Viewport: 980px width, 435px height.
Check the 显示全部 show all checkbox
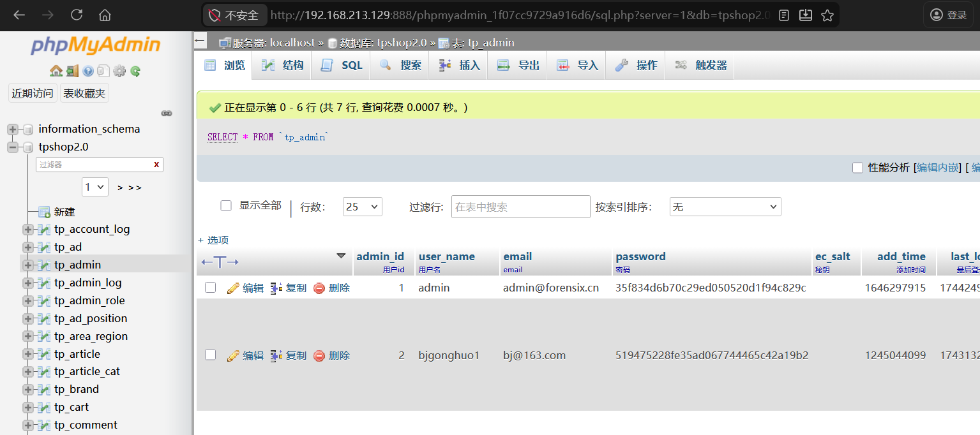226,206
